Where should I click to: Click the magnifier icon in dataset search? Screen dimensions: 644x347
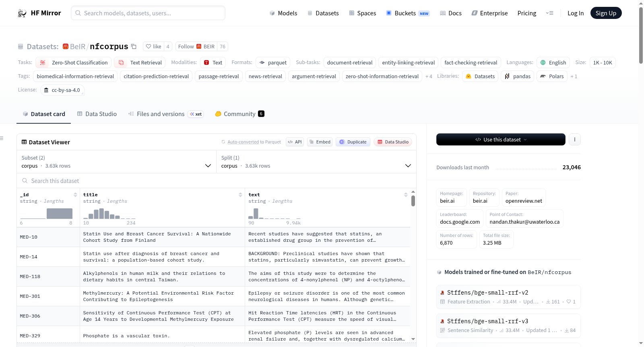(25, 181)
